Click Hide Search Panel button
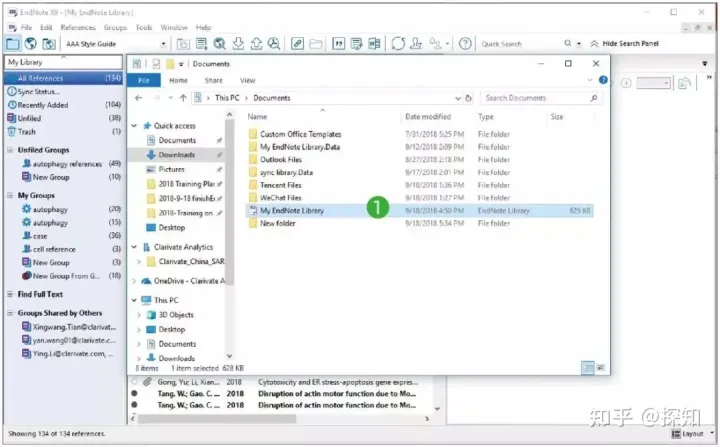 tap(624, 44)
